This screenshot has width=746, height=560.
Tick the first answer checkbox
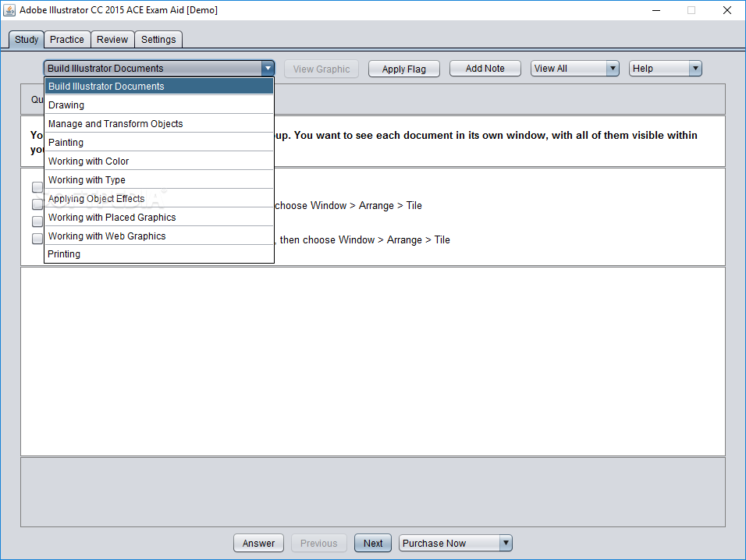pyautogui.click(x=37, y=187)
